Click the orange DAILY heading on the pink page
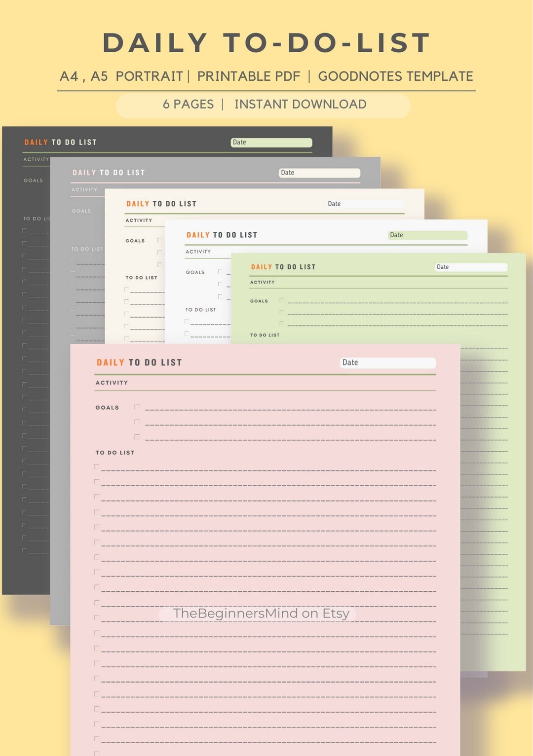The image size is (533, 756). pos(110,362)
